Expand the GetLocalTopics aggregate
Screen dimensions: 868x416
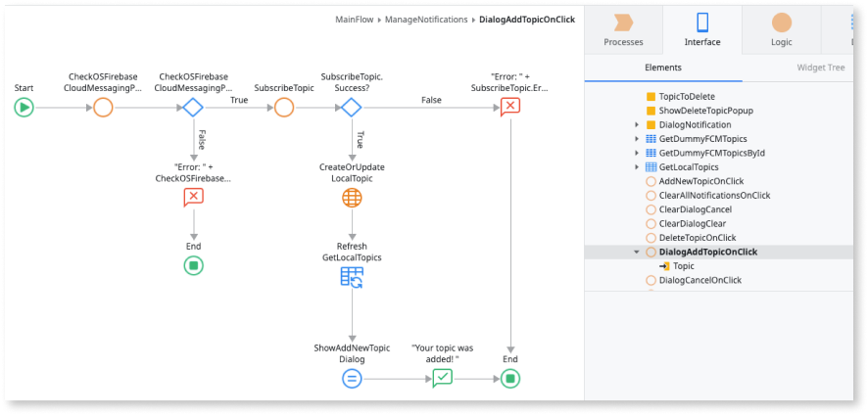(638, 168)
